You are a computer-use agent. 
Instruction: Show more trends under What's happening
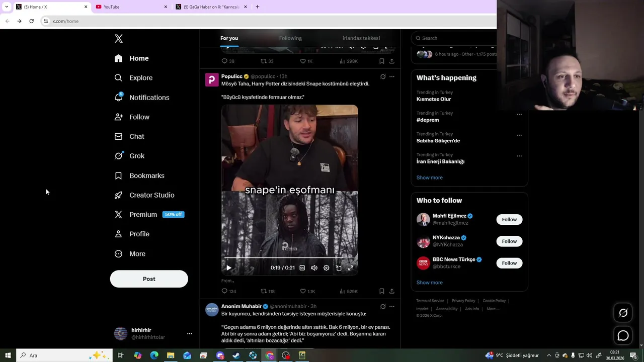[x=429, y=177]
